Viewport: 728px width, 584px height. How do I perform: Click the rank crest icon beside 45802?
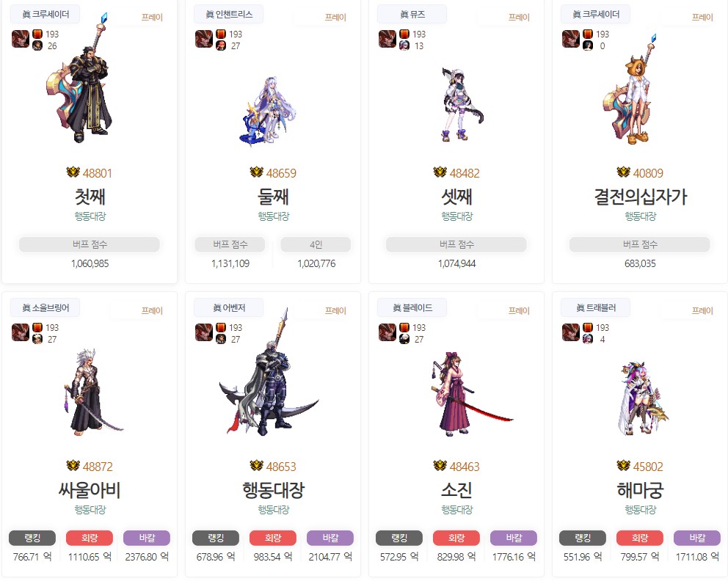point(624,466)
